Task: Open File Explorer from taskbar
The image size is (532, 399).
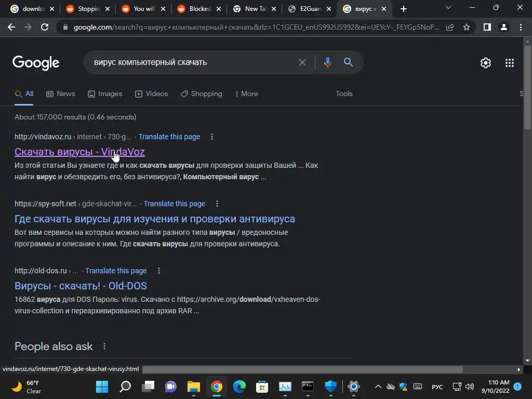Action: tap(193, 387)
